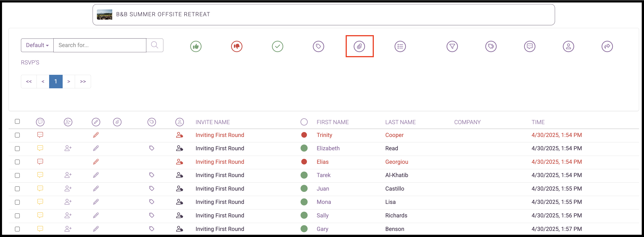
Task: Click add-person icon in Tarek's row
Action: (68, 175)
